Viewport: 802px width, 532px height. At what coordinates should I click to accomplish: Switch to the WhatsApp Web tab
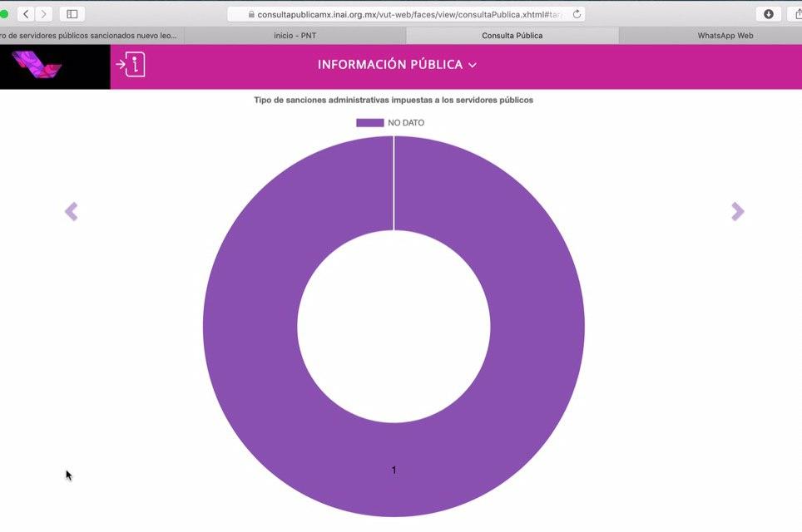pyautogui.click(x=725, y=36)
